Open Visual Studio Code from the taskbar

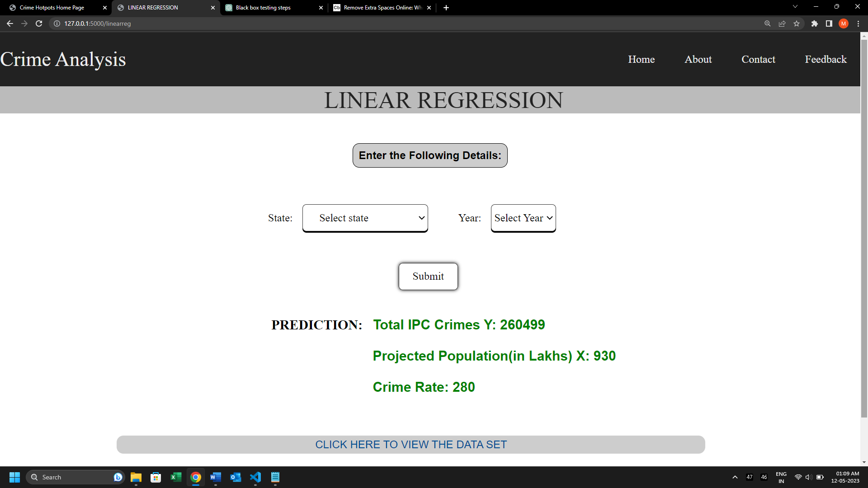255,477
